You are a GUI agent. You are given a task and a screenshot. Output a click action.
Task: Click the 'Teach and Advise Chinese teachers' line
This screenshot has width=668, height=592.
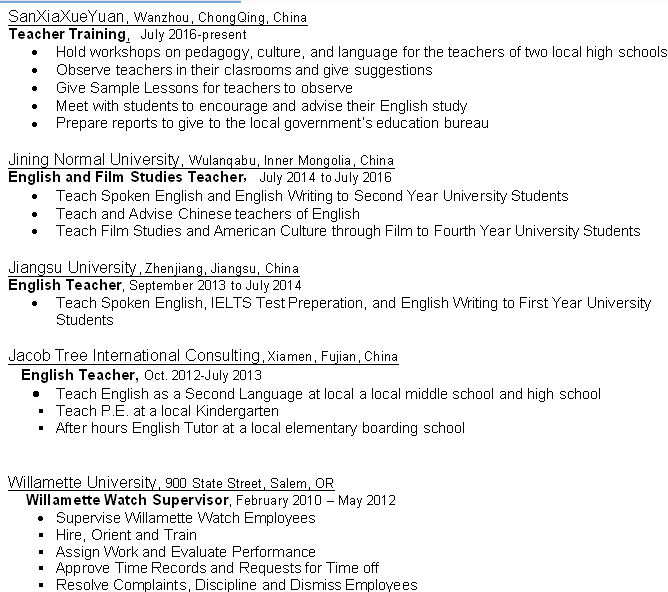[x=207, y=213]
